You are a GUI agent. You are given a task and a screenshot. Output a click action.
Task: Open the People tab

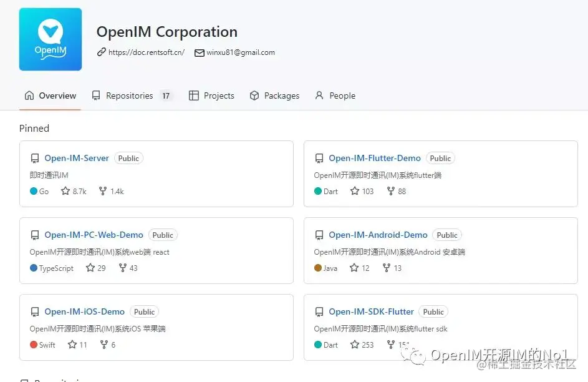pos(335,95)
